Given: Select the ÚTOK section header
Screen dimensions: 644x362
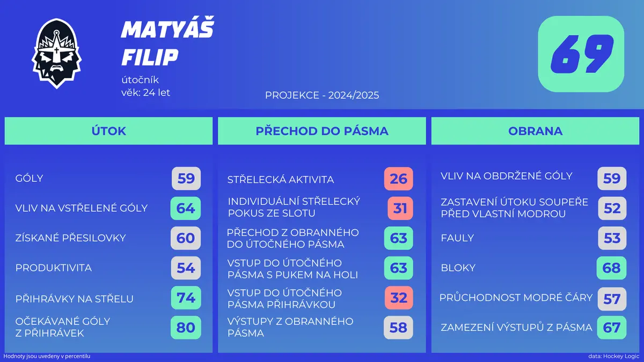Looking at the screenshot, I should point(108,131).
